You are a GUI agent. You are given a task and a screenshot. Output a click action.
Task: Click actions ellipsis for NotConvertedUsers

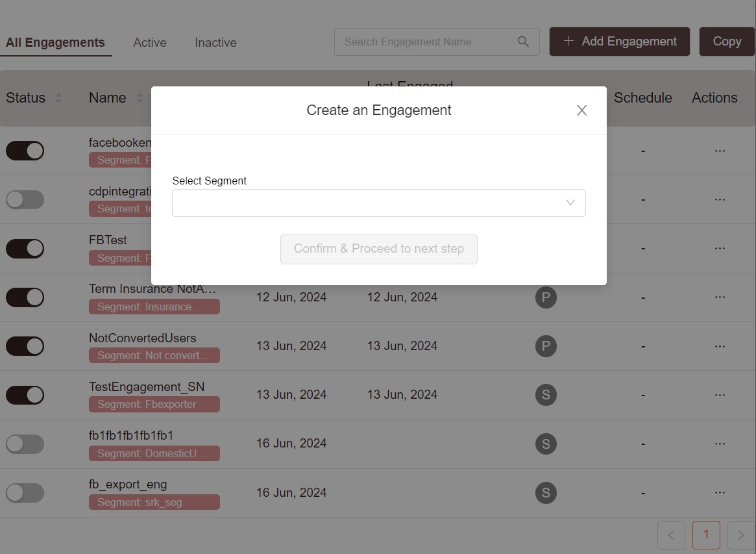(x=719, y=346)
